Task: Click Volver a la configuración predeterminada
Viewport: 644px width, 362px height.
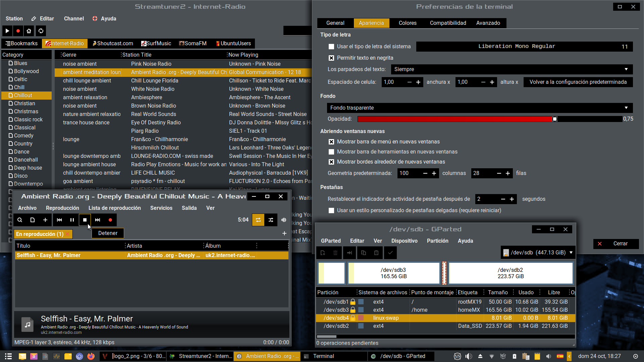Action: click(578, 82)
